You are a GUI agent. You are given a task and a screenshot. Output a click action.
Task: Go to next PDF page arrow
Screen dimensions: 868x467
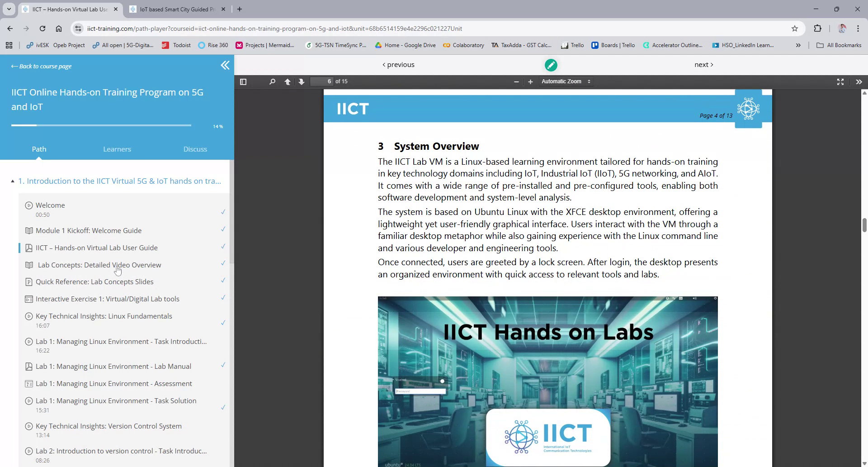[302, 82]
